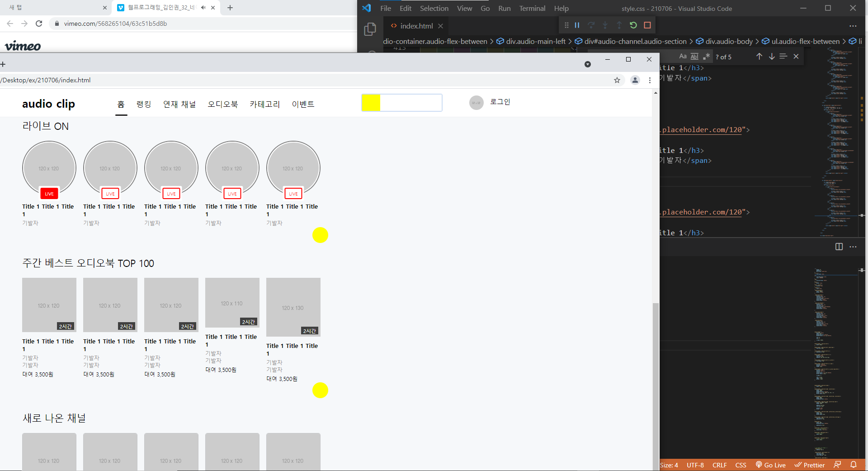Grab the debug toolbar drag handle
Image resolution: width=868 pixels, height=471 pixels.
coord(566,25)
